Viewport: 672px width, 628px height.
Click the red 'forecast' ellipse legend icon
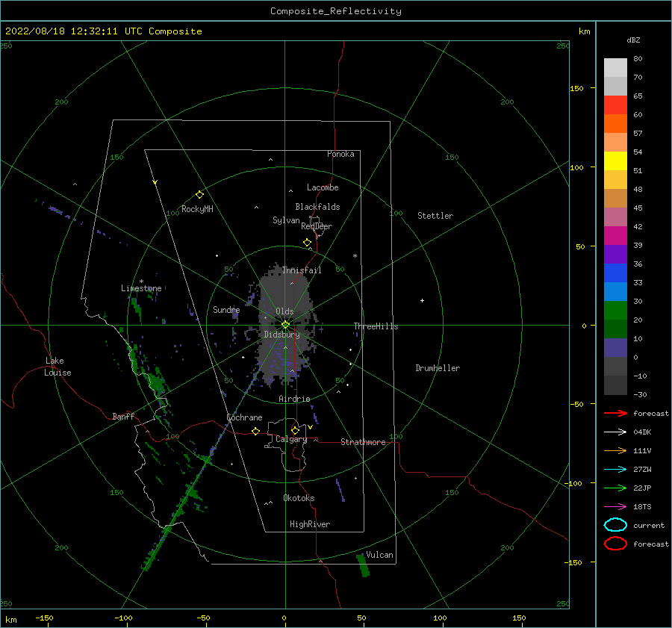point(615,544)
